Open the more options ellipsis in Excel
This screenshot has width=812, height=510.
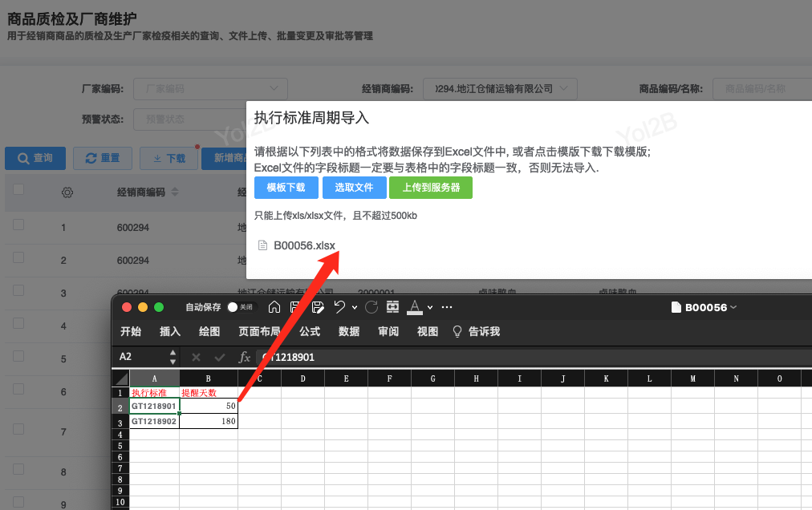(x=447, y=307)
